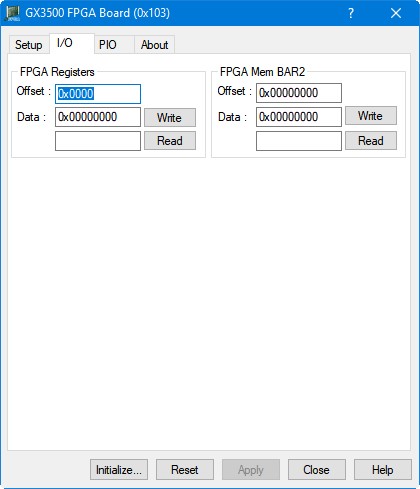This screenshot has height=489, width=420.
Task: Click the FPGA Mem BAR2 group label
Action: [262, 72]
